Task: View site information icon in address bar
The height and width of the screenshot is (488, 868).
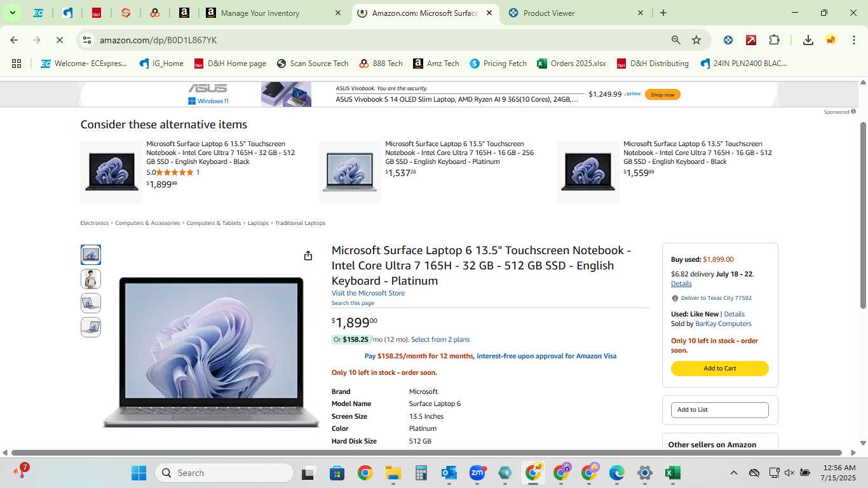Action: point(87,40)
